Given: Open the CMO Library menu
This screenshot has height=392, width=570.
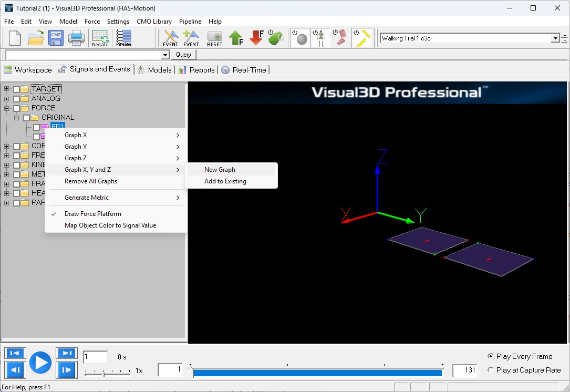Looking at the screenshot, I should [154, 22].
